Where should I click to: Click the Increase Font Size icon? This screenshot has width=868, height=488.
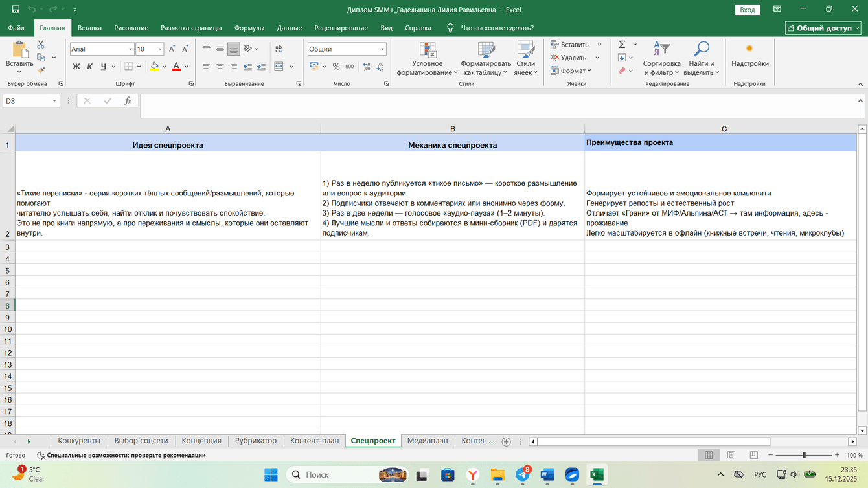click(x=172, y=49)
